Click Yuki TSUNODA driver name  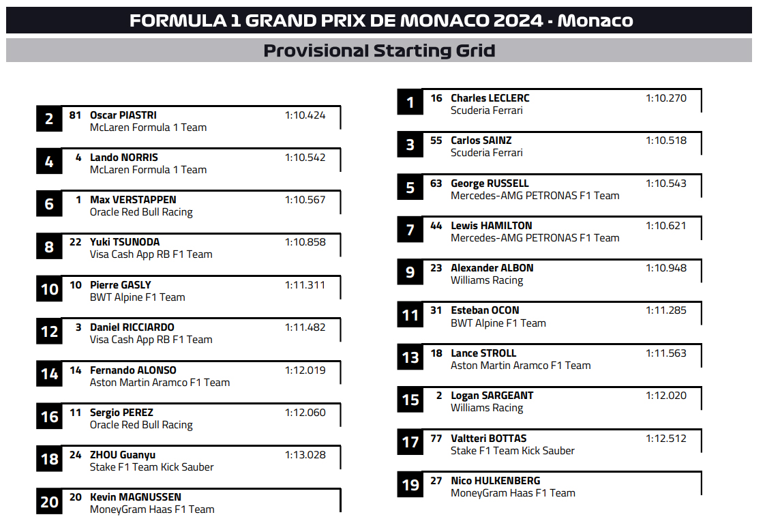[125, 242]
